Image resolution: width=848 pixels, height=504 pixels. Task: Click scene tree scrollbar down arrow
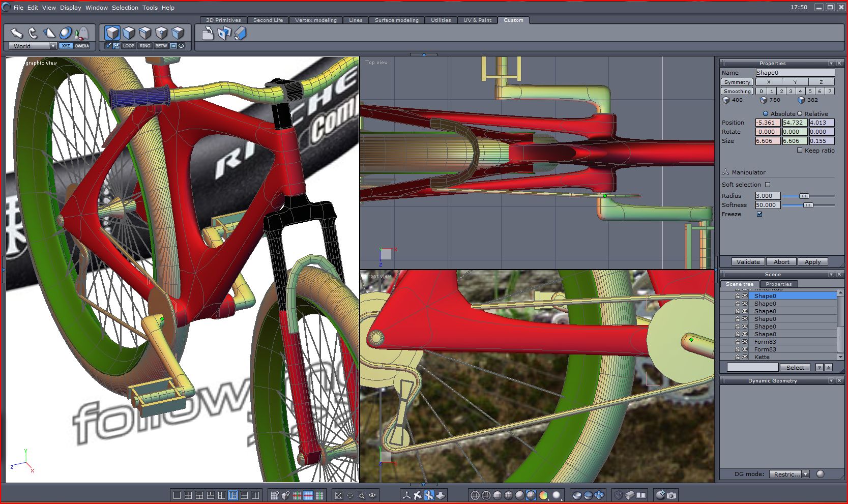[840, 357]
